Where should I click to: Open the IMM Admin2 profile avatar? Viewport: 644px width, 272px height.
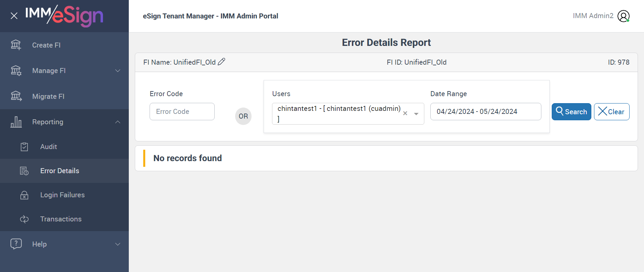coord(624,16)
